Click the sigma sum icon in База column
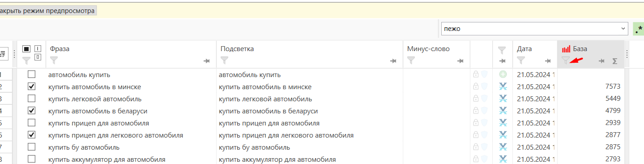This screenshot has height=164, width=644. [x=615, y=61]
